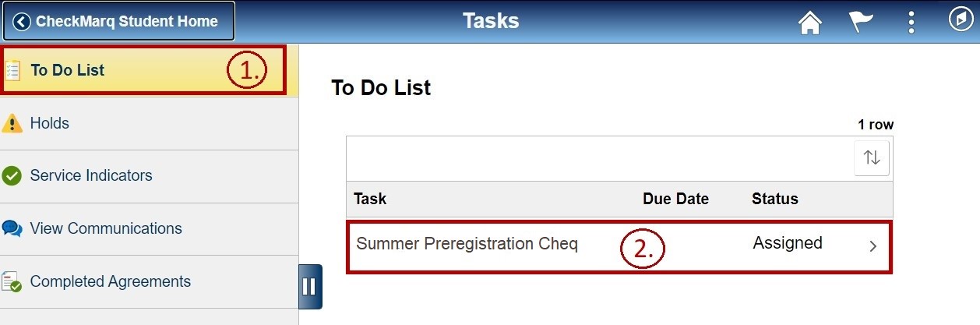Open the NavBar compass icon
The width and height of the screenshot is (980, 325).
point(960,19)
